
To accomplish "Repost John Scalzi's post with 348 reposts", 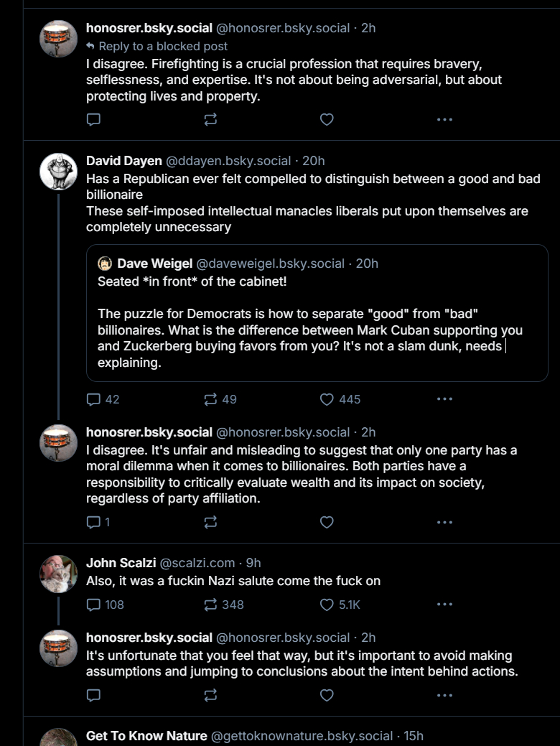I will coord(223,605).
